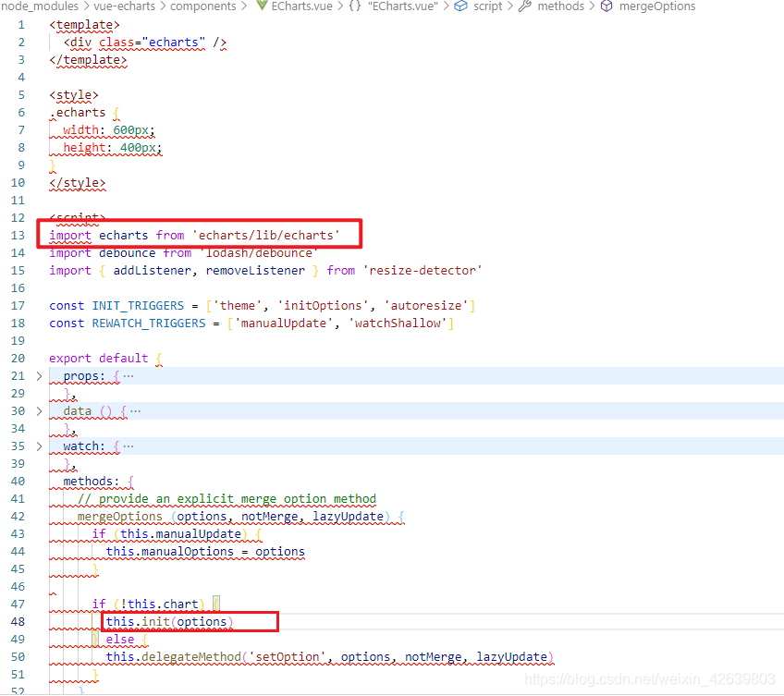Unfold the ellipsis after watch: {
The width and height of the screenshot is (784, 696).
click(129, 446)
